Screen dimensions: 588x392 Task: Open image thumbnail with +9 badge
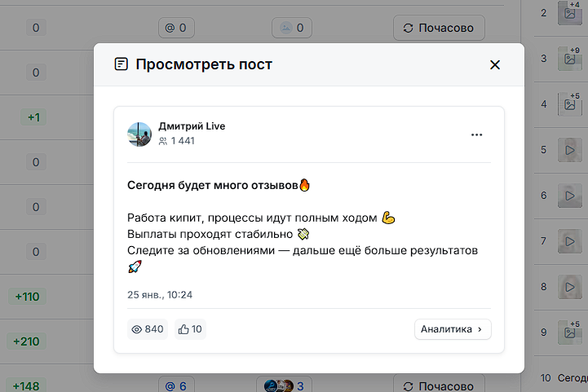pos(569,59)
